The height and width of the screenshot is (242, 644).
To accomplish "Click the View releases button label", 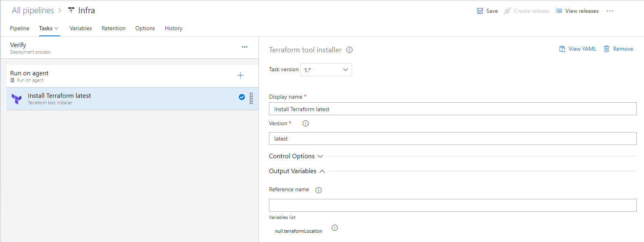I will [x=582, y=11].
